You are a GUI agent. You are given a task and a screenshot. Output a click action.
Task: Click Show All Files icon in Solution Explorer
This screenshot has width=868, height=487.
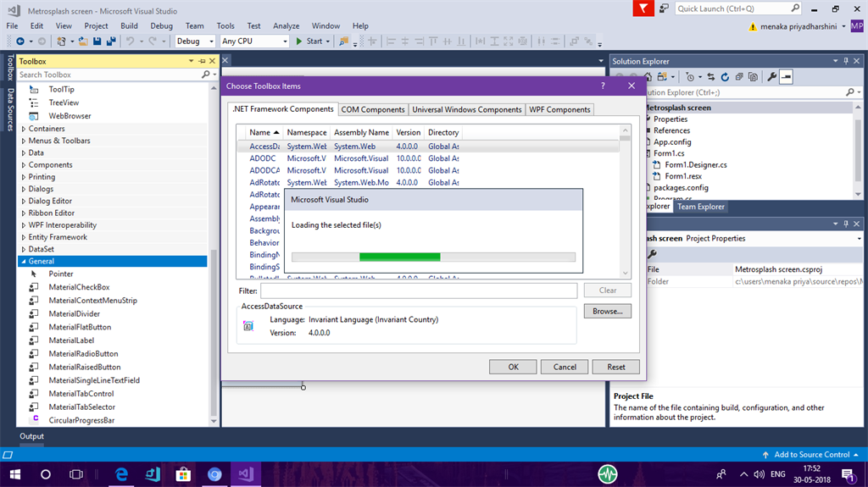[753, 77]
